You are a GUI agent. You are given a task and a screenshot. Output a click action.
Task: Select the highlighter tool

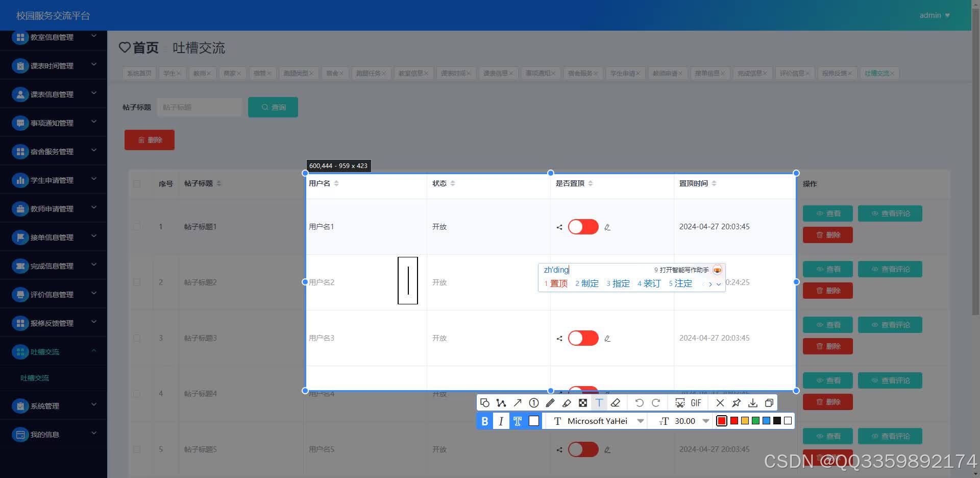(567, 403)
